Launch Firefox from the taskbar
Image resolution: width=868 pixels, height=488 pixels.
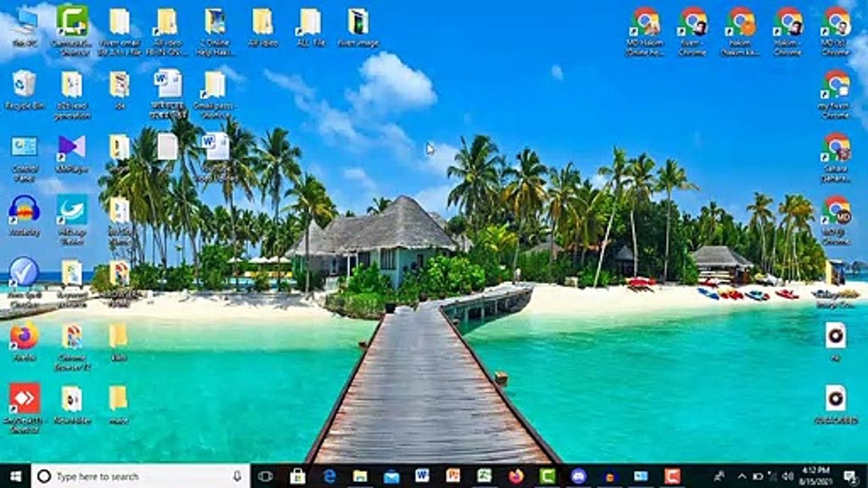516,476
